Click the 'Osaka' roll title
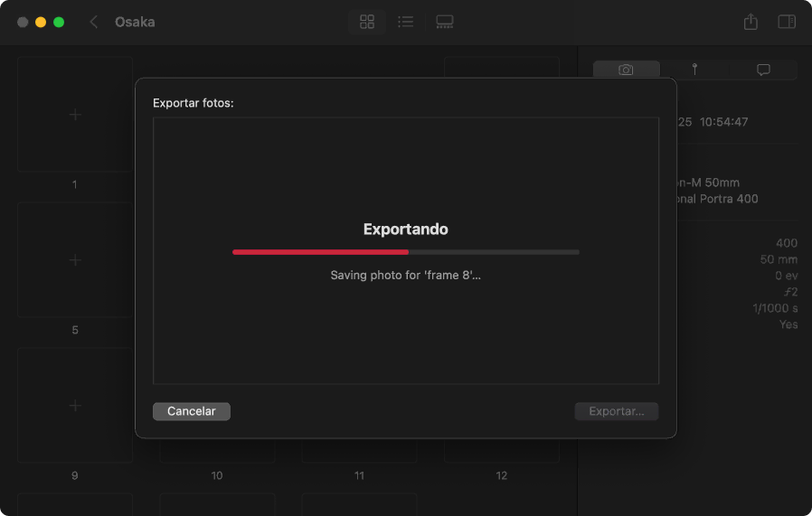Image resolution: width=812 pixels, height=516 pixels. (135, 22)
